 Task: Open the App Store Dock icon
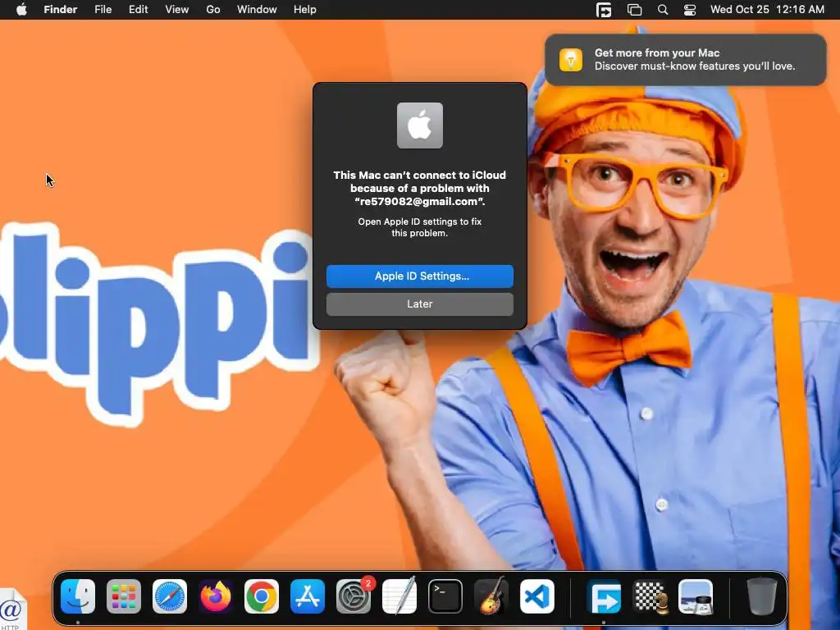pyautogui.click(x=308, y=596)
